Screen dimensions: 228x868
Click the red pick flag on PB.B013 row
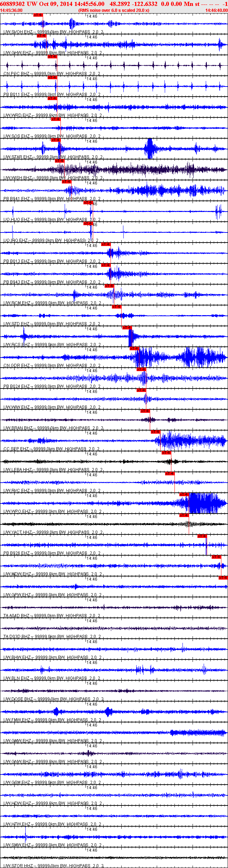tap(106, 244)
